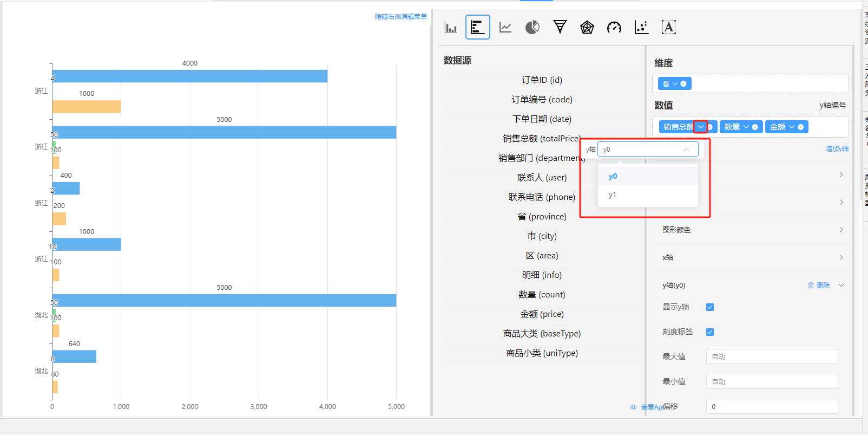Open dropdown arrow on 数量 tag
868x435 pixels.
coord(746,127)
